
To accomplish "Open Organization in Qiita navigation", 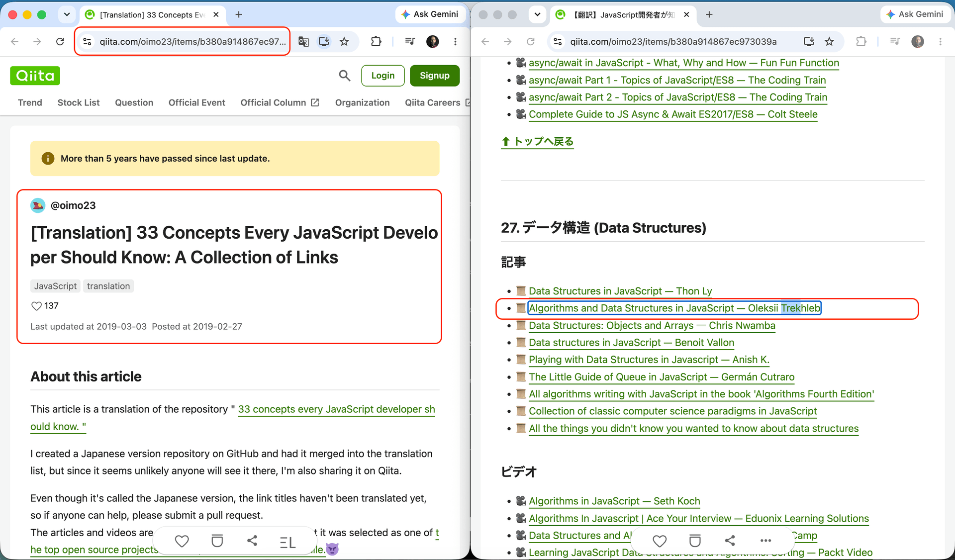I will tap(363, 102).
